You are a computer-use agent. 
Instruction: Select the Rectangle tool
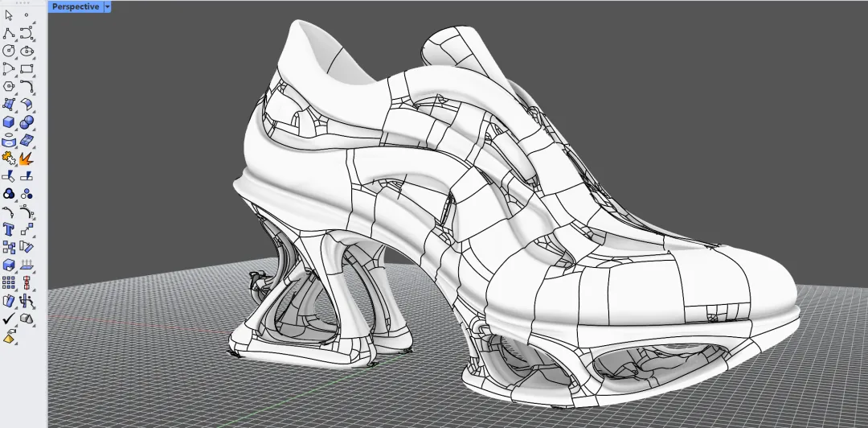click(x=27, y=68)
